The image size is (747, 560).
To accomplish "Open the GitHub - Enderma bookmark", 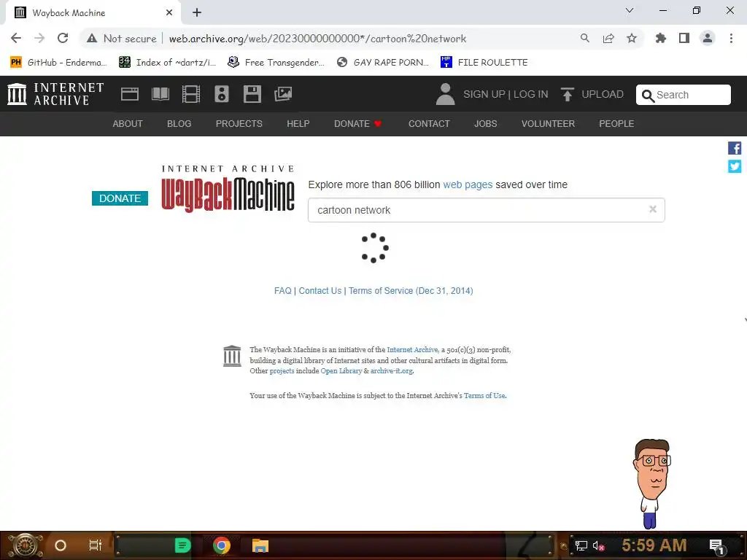I will coord(58,63).
